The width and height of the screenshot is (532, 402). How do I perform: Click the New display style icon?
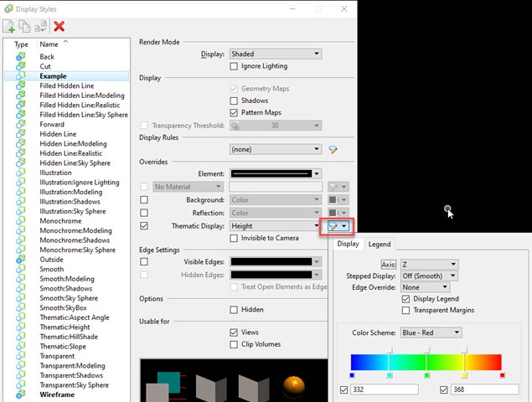(x=8, y=26)
